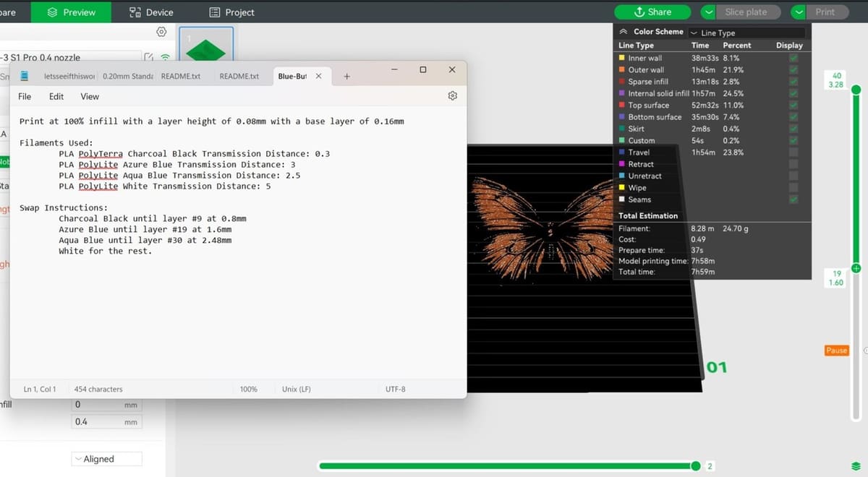Click the Outer wall orange color swatch
Image resolution: width=868 pixels, height=477 pixels.
[x=621, y=69]
